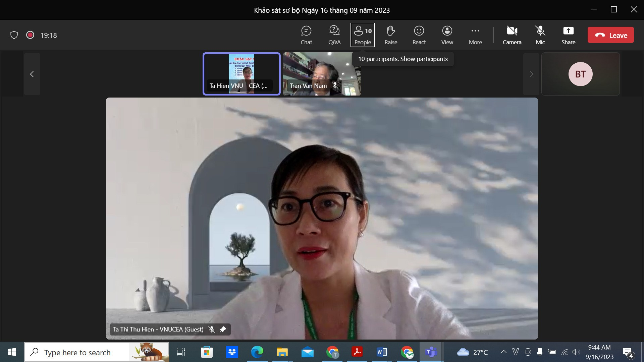
Task: Leave the meeting
Action: pyautogui.click(x=610, y=35)
